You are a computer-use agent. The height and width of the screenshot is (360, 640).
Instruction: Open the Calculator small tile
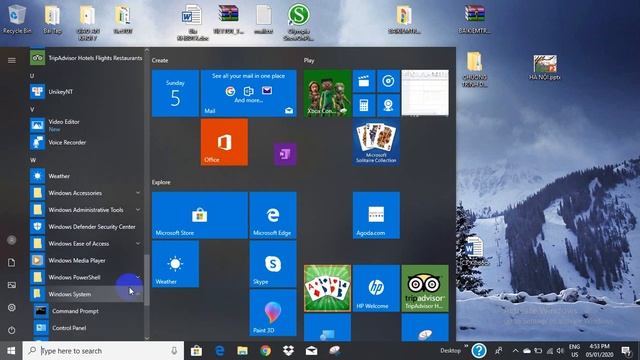[364, 105]
